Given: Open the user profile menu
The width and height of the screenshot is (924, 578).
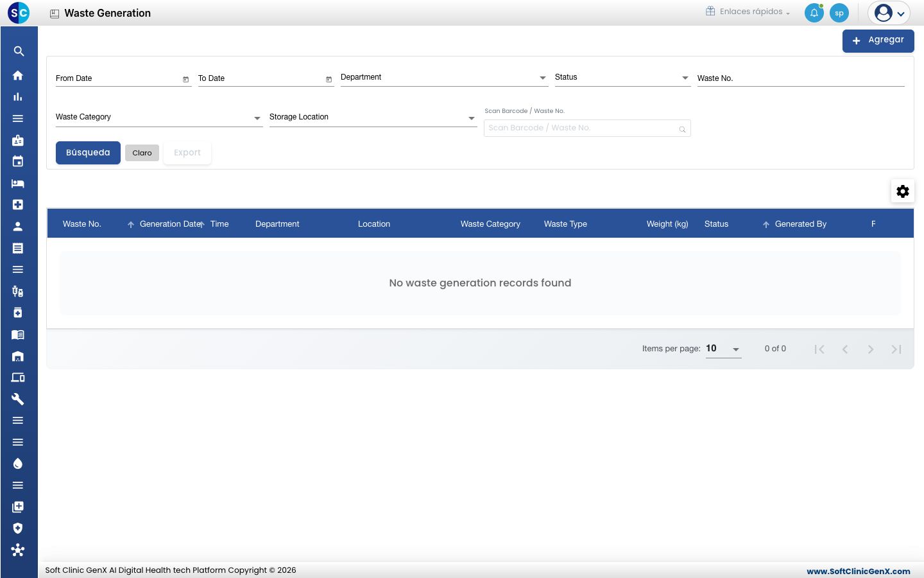Looking at the screenshot, I should pyautogui.click(x=889, y=13).
